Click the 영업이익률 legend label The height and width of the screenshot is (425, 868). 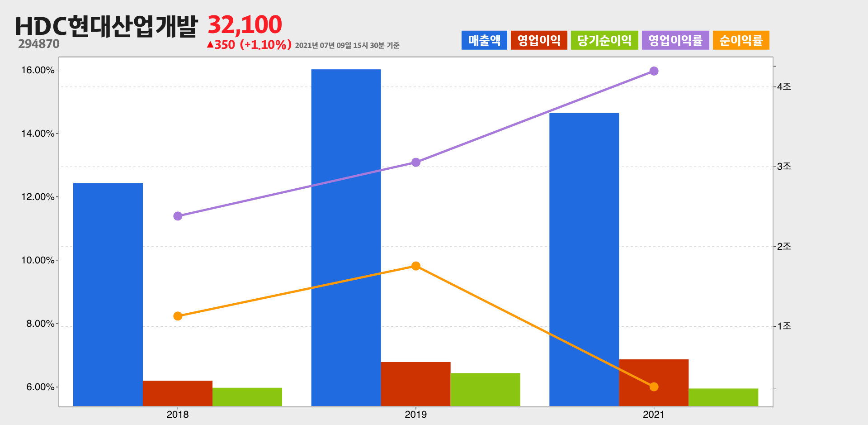tap(675, 40)
